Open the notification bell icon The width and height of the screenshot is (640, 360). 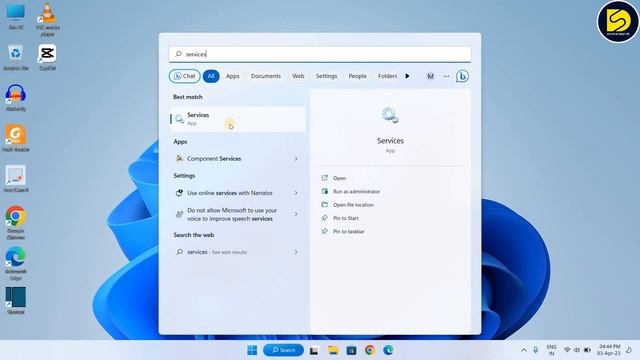click(x=629, y=350)
